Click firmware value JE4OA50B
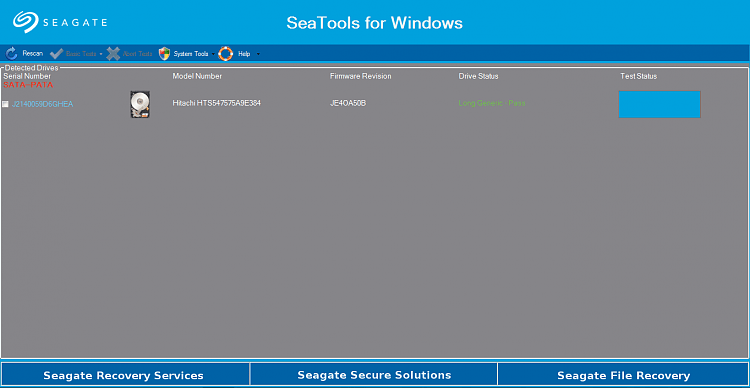 click(348, 103)
